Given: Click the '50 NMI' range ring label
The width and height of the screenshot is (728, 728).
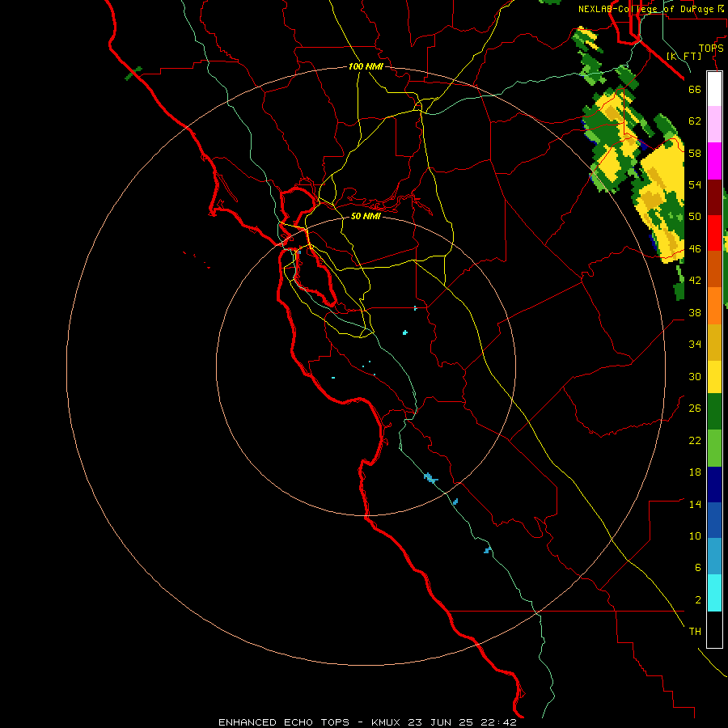Looking at the screenshot, I should 366,216.
